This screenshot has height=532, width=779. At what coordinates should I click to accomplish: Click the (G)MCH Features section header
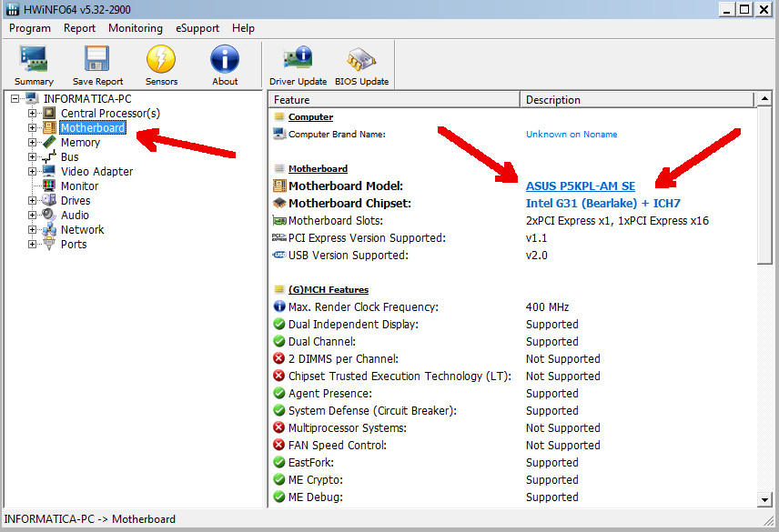[329, 290]
